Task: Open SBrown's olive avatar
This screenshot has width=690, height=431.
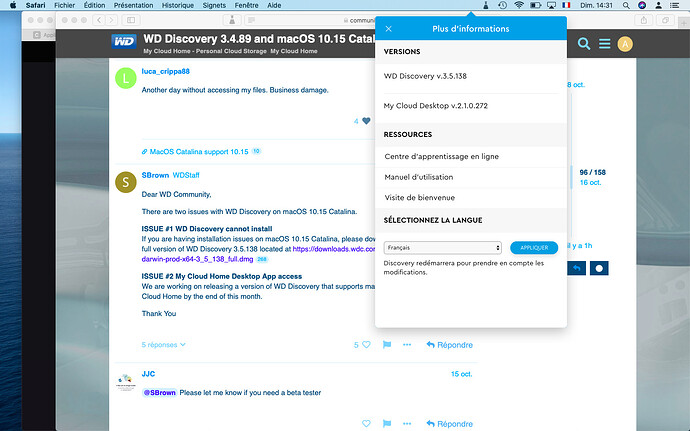Action: point(125,182)
